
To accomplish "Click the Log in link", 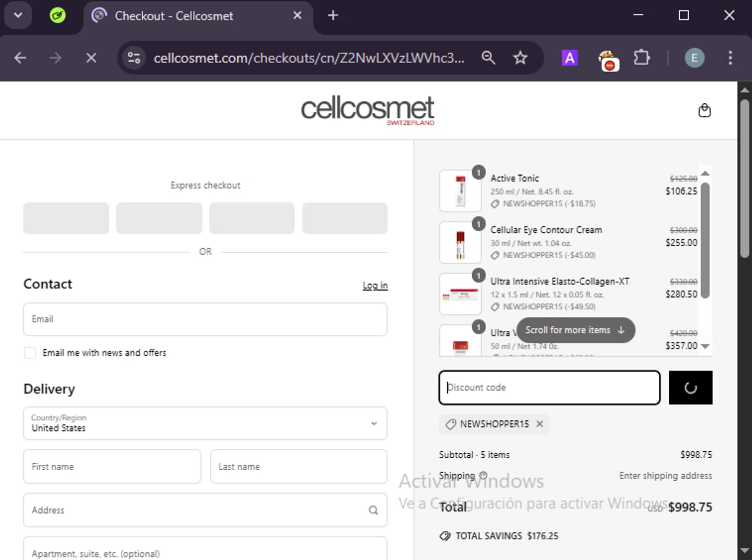I will click(375, 285).
